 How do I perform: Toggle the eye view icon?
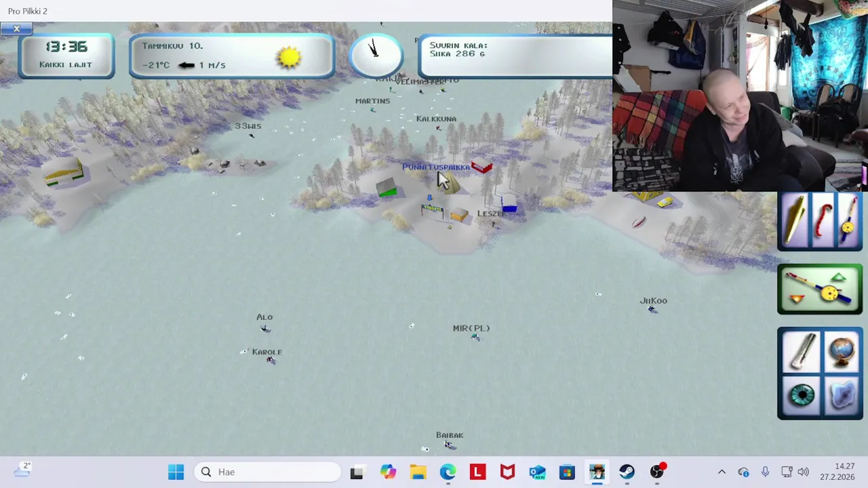pos(802,395)
